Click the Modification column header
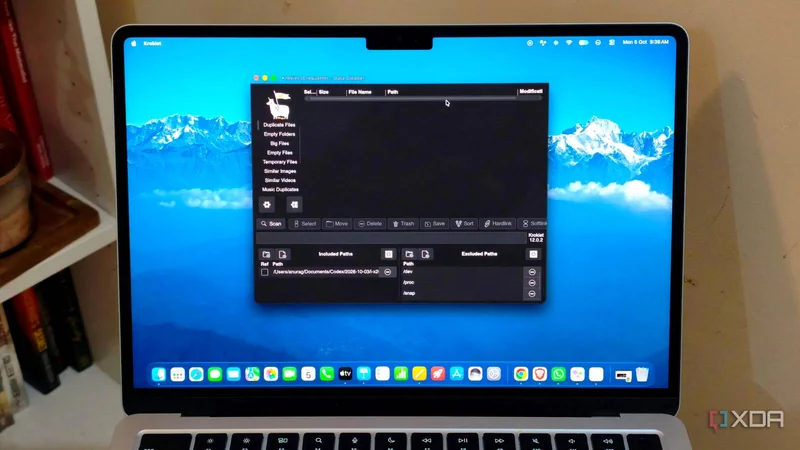 tap(531, 91)
